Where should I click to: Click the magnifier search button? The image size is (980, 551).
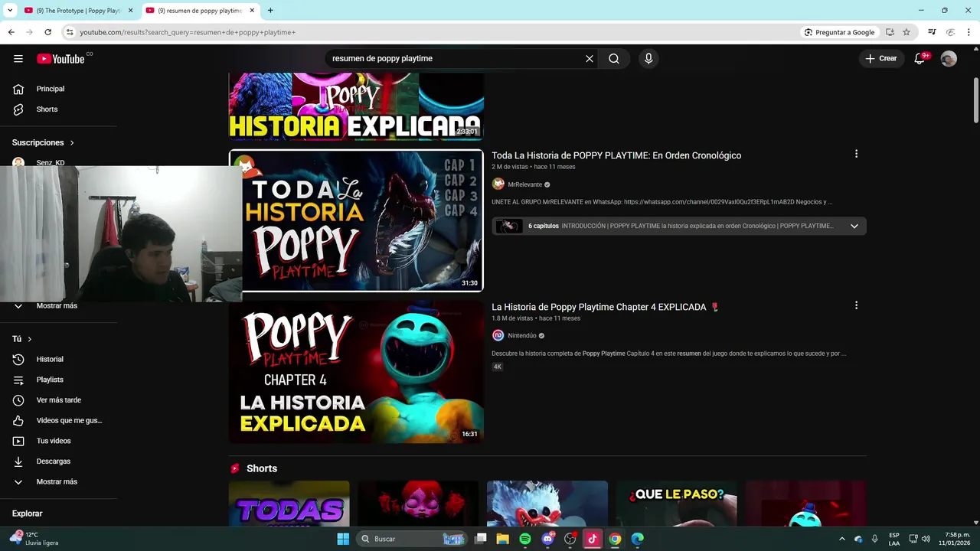(614, 59)
